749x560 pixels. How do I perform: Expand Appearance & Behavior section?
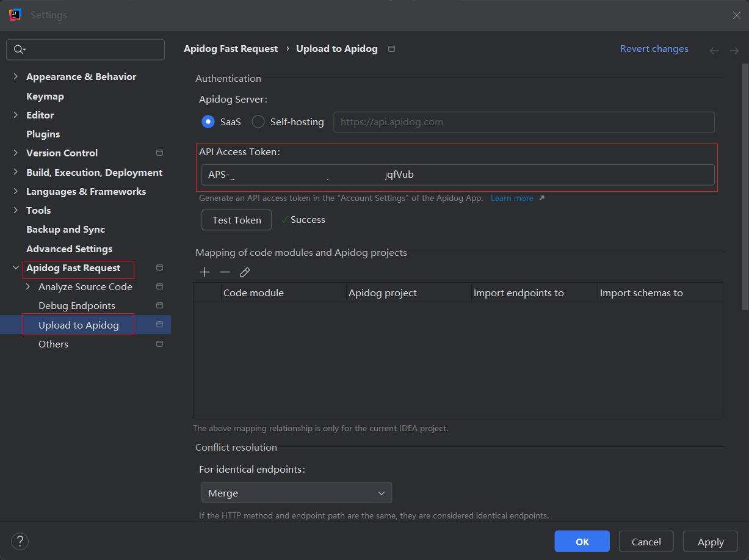tap(15, 76)
